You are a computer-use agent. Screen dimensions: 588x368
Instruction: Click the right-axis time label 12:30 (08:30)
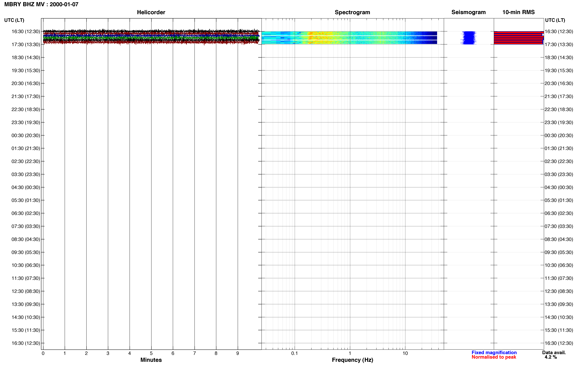(x=559, y=291)
